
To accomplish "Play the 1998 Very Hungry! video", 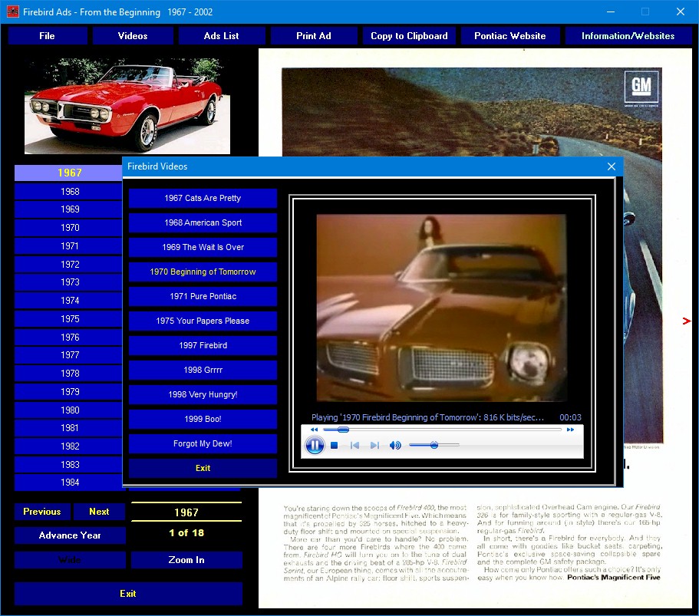I will (203, 394).
